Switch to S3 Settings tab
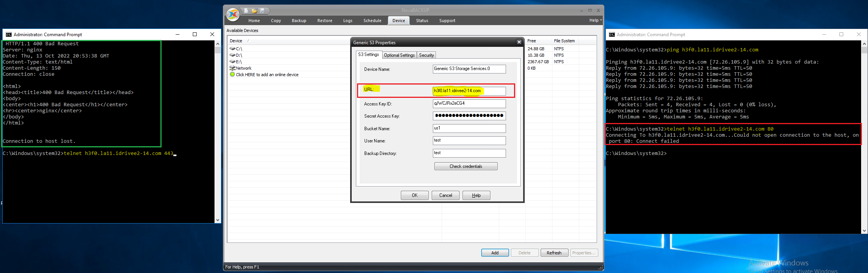This screenshot has width=868, height=273. [368, 54]
